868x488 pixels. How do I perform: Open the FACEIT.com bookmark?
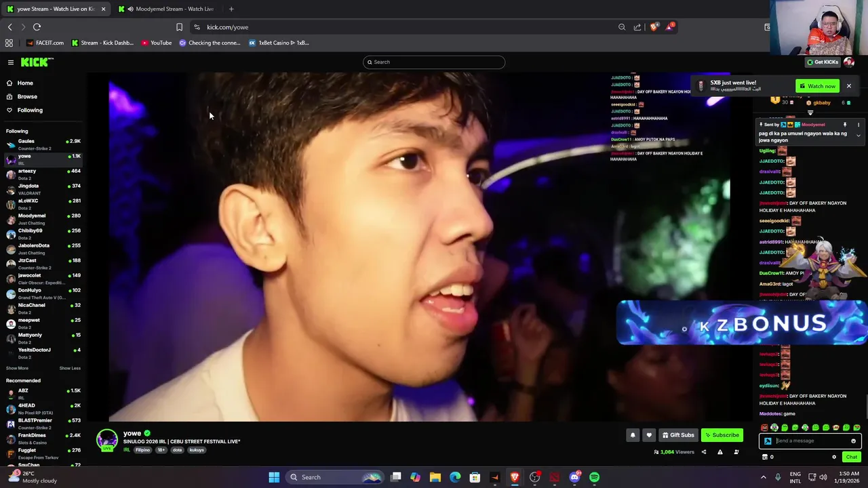[45, 43]
